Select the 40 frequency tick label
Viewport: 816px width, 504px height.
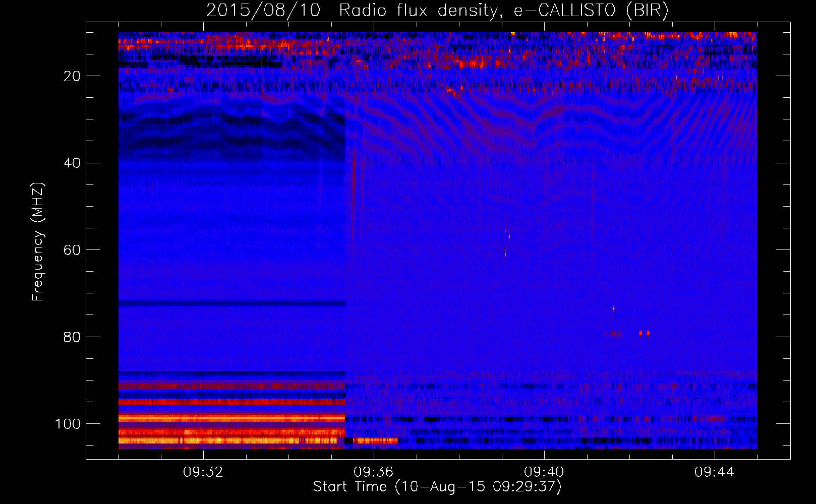(72, 163)
